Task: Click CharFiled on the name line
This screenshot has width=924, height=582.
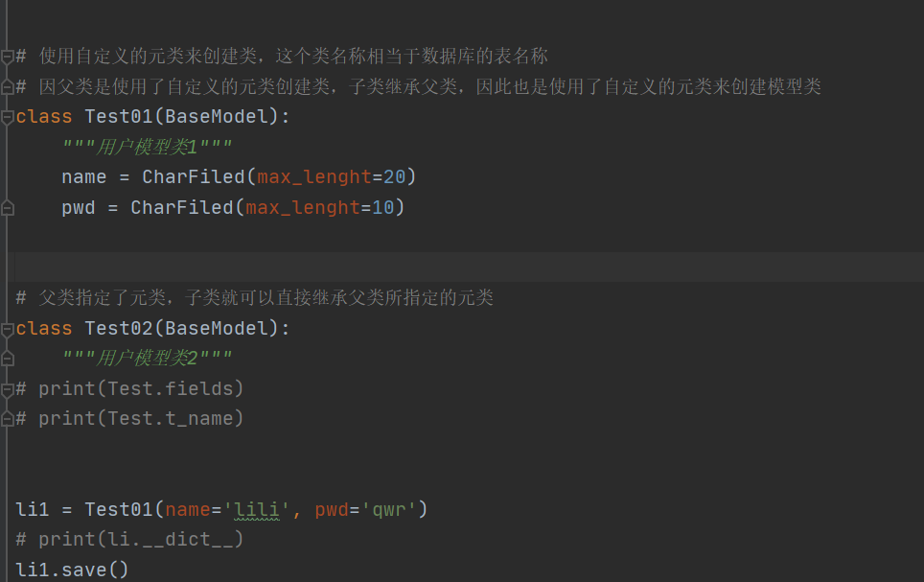Action: (193, 177)
